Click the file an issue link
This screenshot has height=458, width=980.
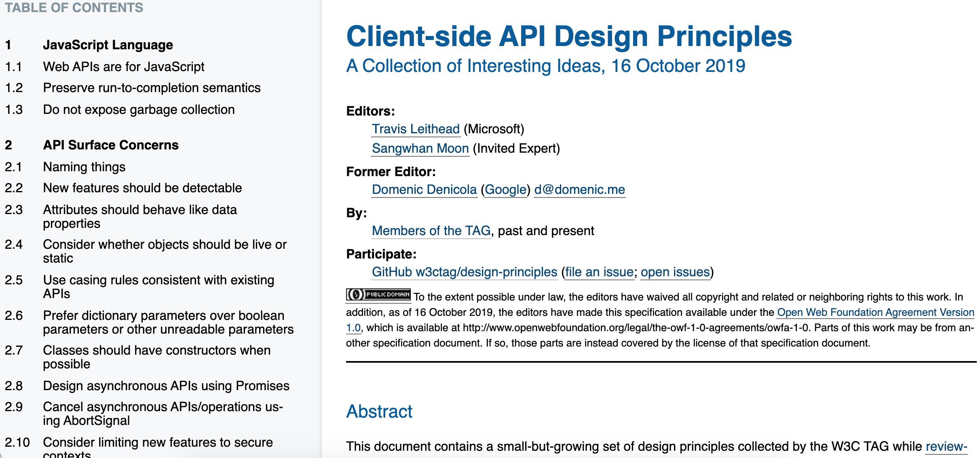pos(599,272)
